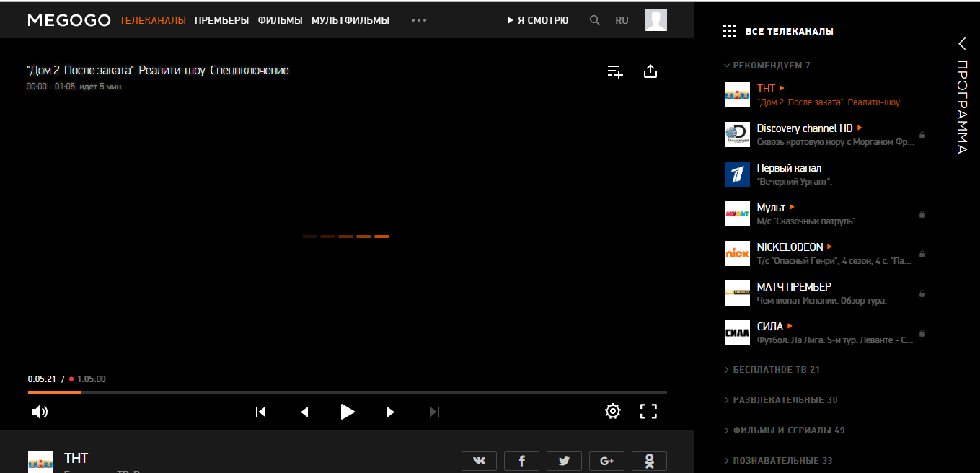Viewport: 980px width, 473px height.
Task: Click the MEGOGO logo
Action: pyautogui.click(x=69, y=20)
